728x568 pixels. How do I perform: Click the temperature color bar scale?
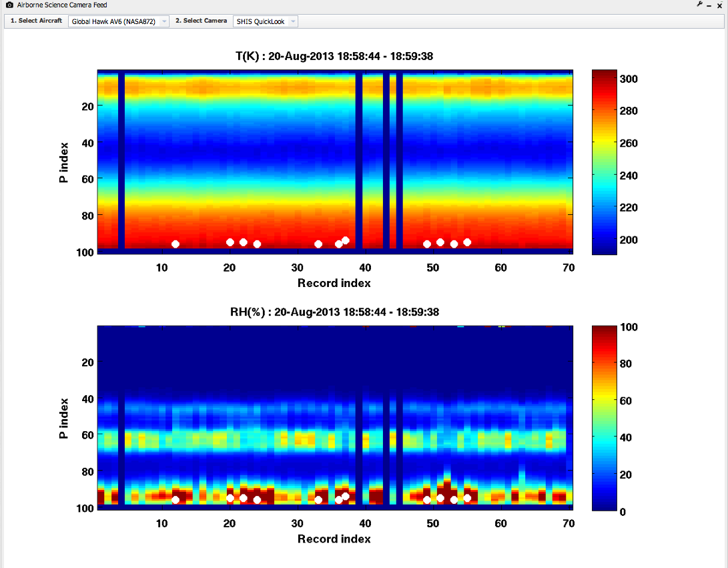605,162
